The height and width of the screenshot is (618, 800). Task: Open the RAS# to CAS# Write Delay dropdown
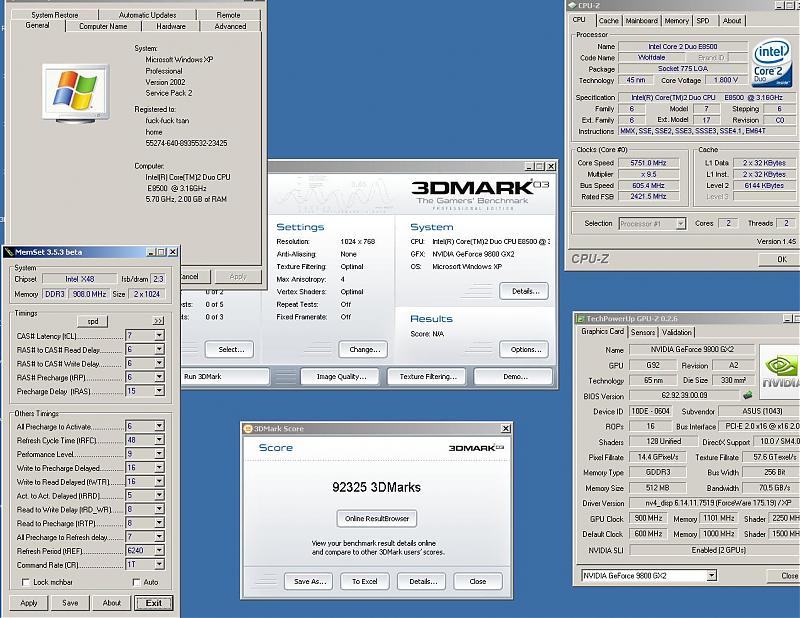(x=159, y=363)
